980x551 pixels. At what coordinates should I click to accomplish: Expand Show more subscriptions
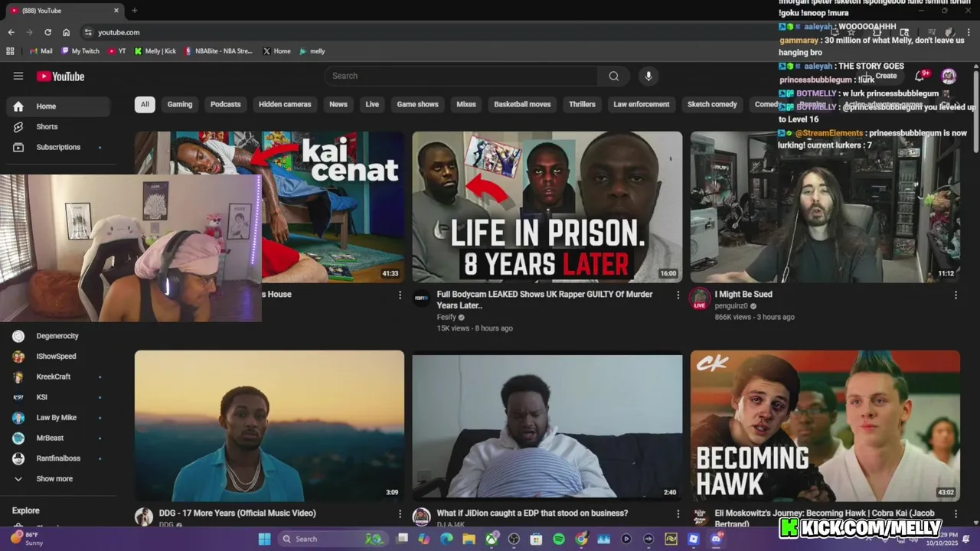58,478
